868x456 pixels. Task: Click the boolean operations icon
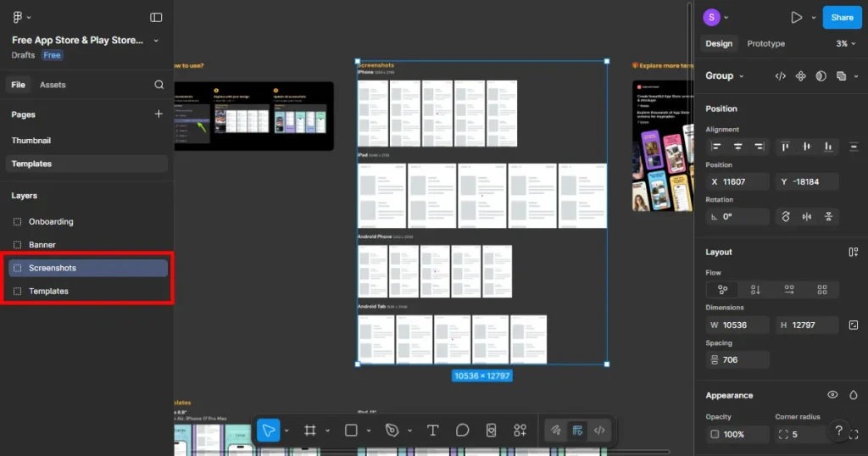coord(842,76)
